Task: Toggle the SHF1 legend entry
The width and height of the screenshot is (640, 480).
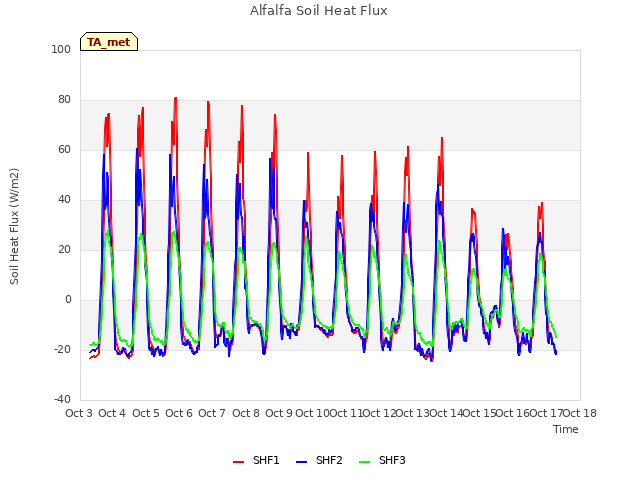Action: point(256,460)
